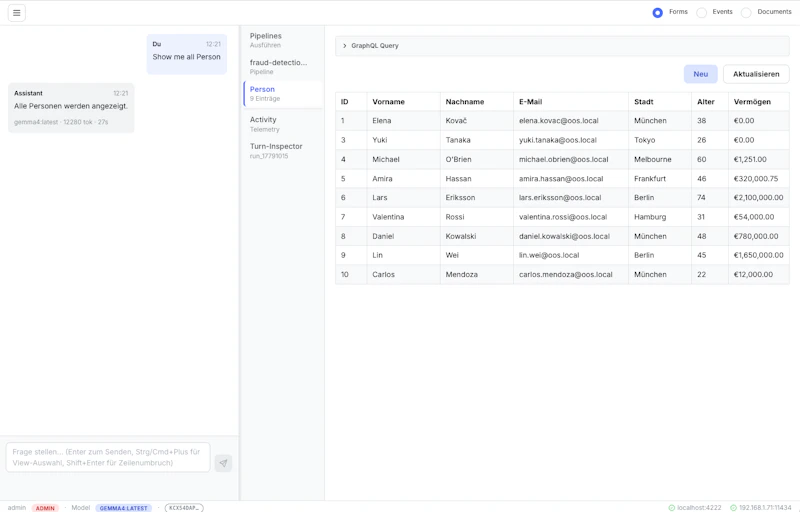Screen dimensions: 800x512
Task: Open the Activity telemetry item
Action: tap(283, 124)
